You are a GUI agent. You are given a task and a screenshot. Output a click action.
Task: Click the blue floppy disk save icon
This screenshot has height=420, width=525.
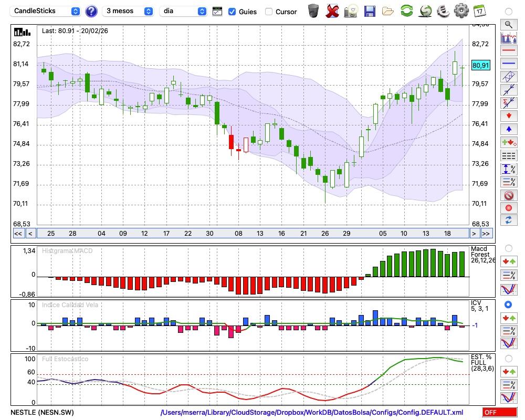coord(370,11)
